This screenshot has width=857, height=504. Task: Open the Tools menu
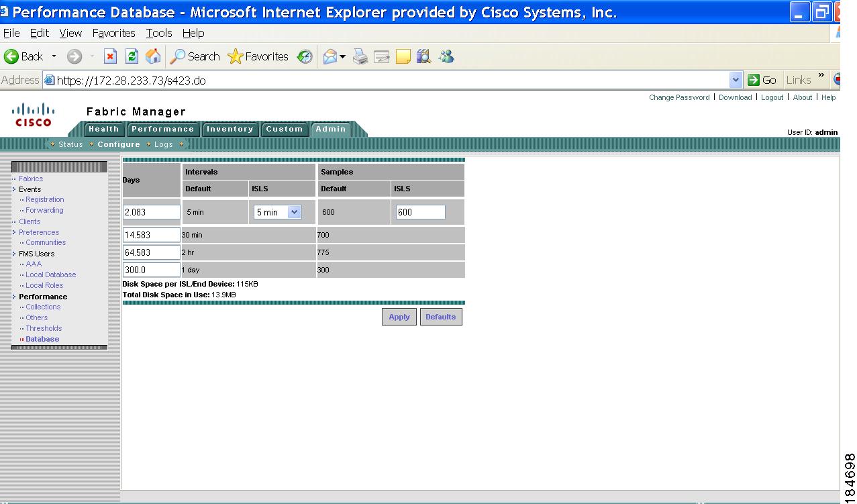click(x=159, y=33)
